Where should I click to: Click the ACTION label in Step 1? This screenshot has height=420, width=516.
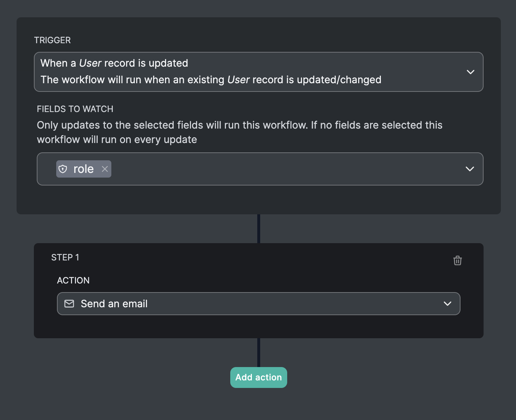[x=73, y=280]
